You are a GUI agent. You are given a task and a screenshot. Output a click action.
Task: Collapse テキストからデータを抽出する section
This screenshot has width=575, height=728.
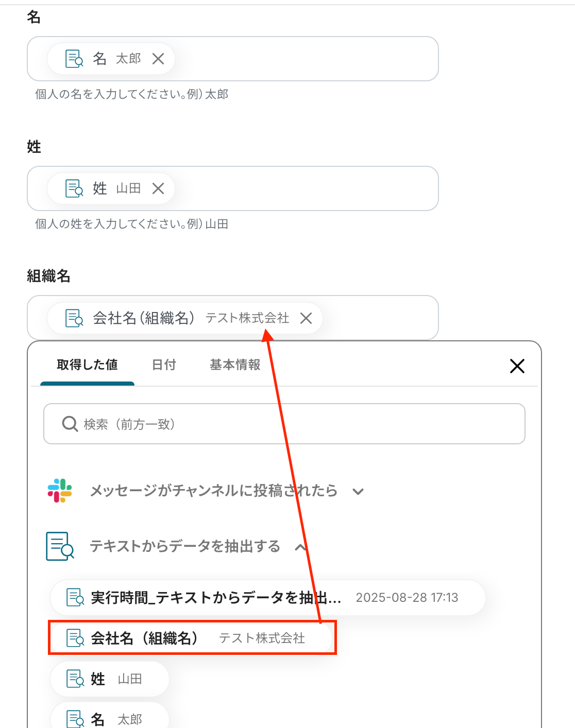[301, 547]
